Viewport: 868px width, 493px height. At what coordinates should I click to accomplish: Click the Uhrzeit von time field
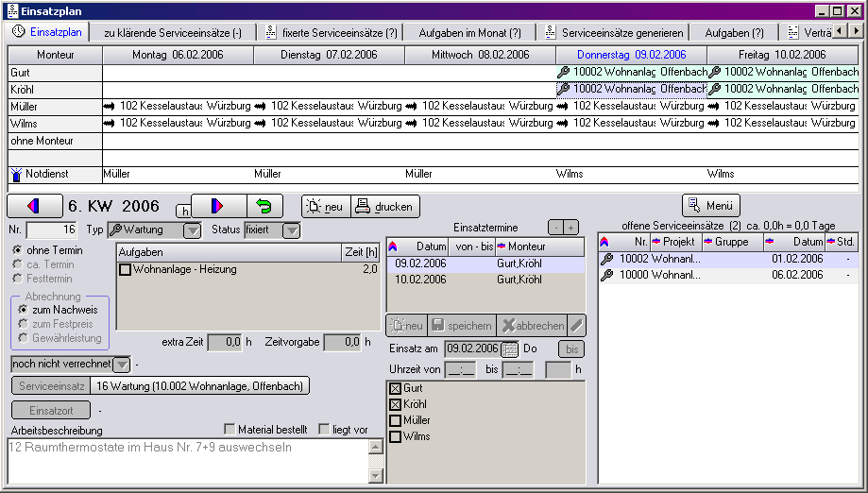pyautogui.click(x=462, y=369)
